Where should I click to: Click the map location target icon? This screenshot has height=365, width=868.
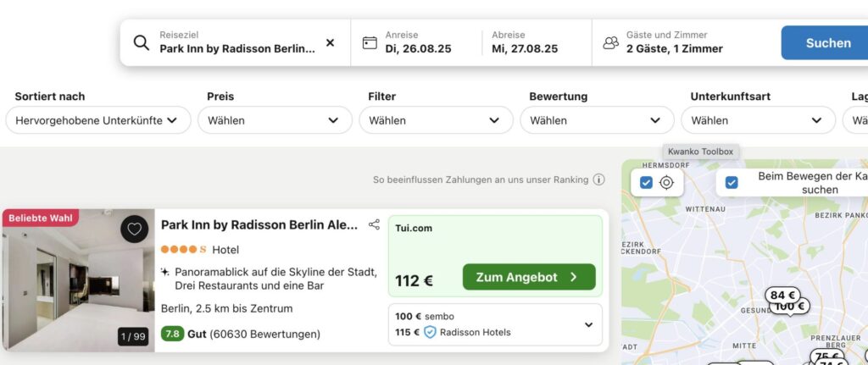(x=666, y=183)
